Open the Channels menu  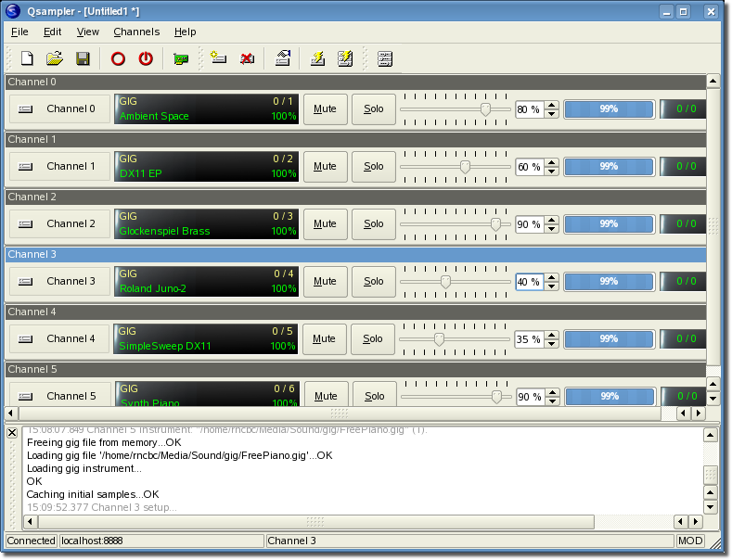pyautogui.click(x=136, y=32)
